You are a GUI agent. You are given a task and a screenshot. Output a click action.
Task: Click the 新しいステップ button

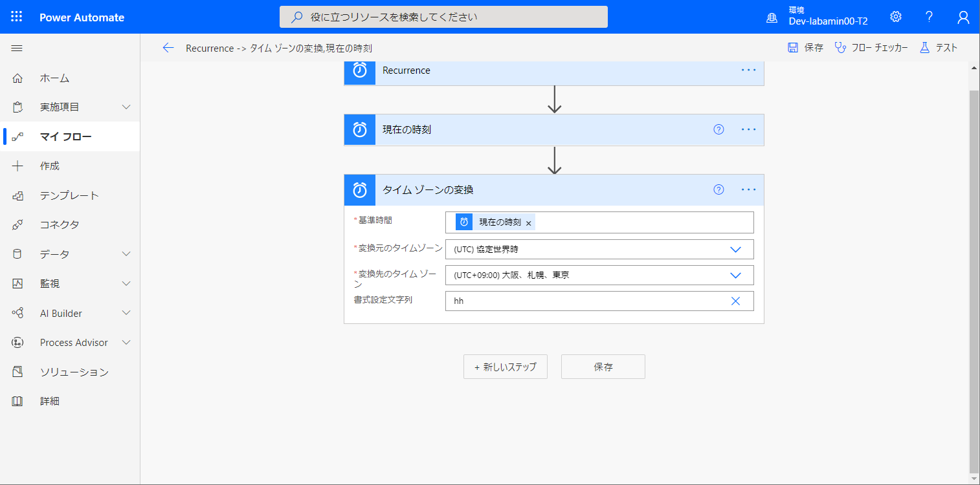[505, 367]
